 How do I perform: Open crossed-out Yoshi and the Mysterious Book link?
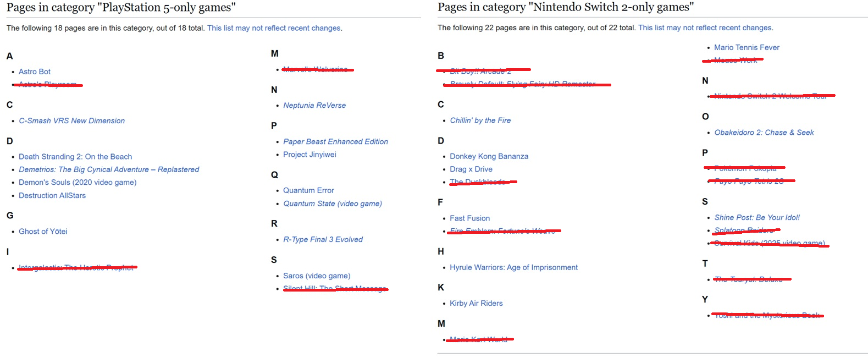pos(767,315)
